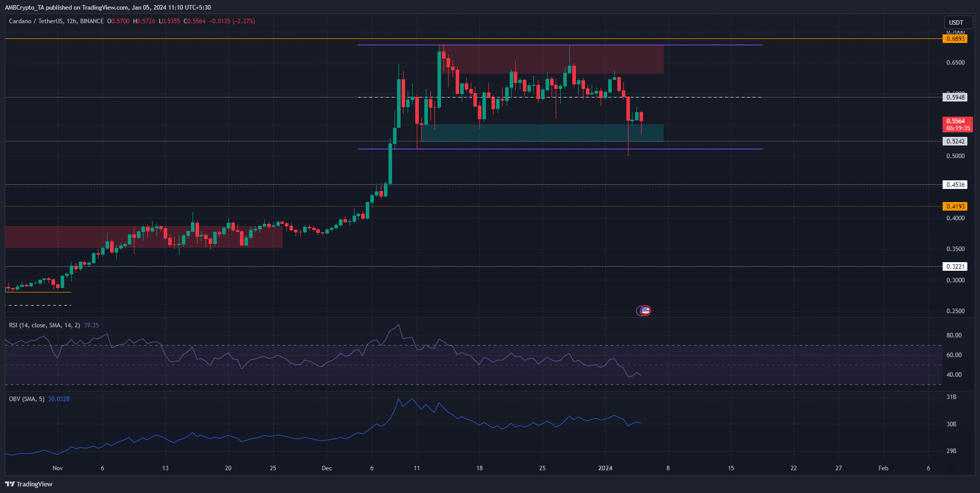Click the 0.5242 price level label

pyautogui.click(x=955, y=141)
